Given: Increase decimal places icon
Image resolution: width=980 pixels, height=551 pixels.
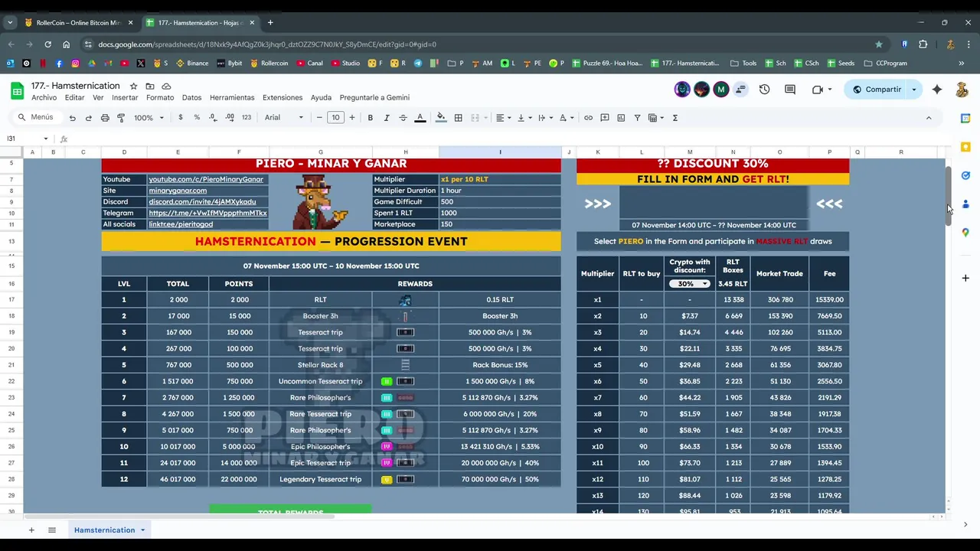Looking at the screenshot, I should tap(230, 118).
